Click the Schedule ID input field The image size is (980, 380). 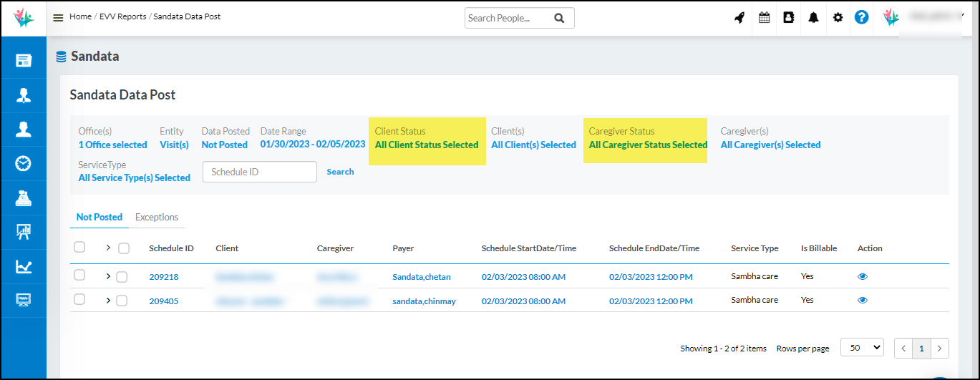(259, 172)
